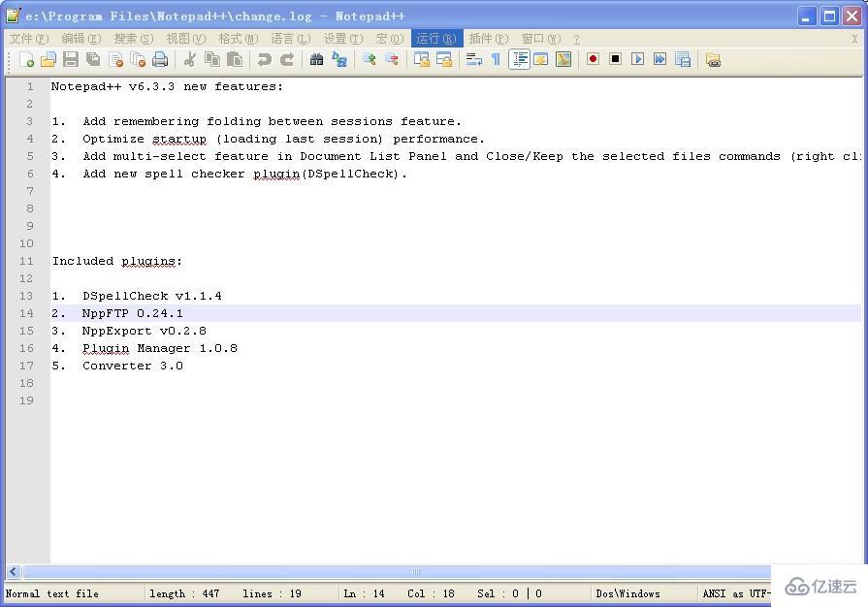The image size is (868, 607).
Task: Click "Ln : 14" in the status bar
Action: [364, 593]
